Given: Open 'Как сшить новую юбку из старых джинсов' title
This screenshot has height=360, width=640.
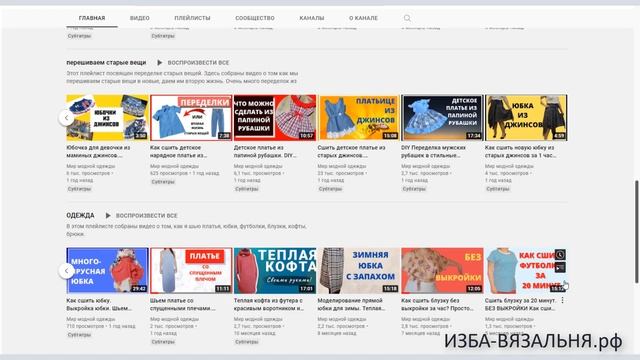Looking at the screenshot, I should (520, 151).
